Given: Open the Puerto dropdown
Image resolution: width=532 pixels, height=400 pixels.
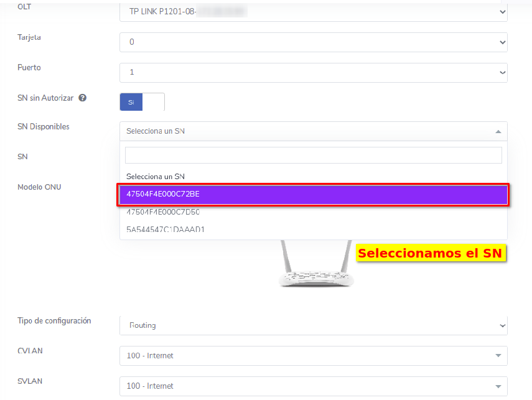Looking at the screenshot, I should click(313, 73).
